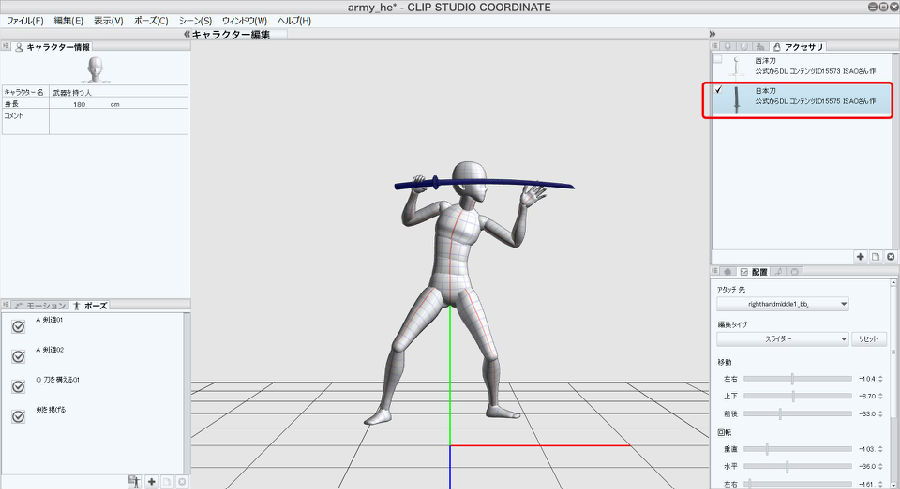This screenshot has width=900, height=489.
Task: Click the 上下 movement slider
Action: [x=792, y=396]
